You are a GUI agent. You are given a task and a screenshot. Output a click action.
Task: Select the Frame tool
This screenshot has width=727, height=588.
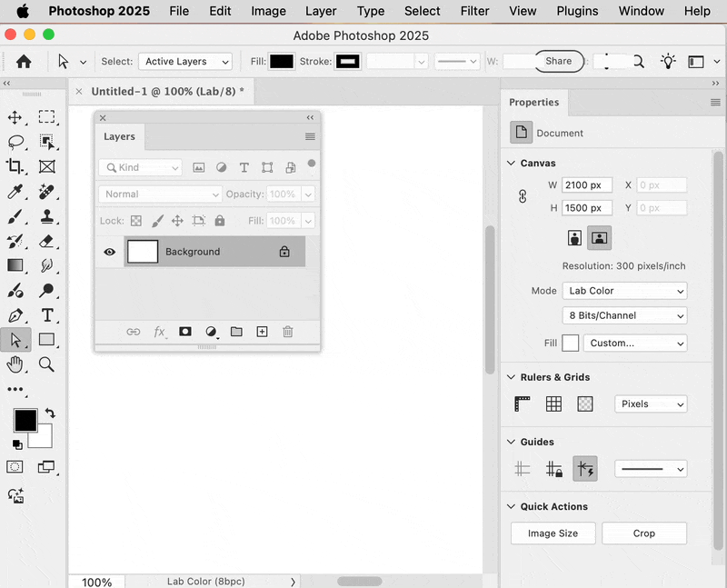pyautogui.click(x=47, y=166)
